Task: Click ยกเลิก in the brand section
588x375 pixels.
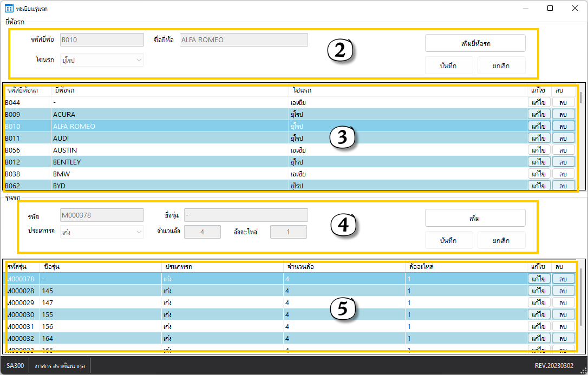Action: coord(501,65)
